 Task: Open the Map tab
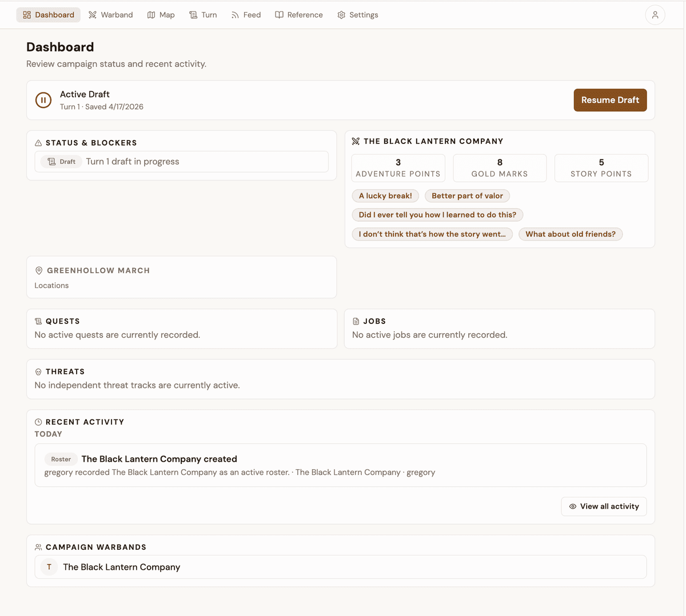pyautogui.click(x=161, y=15)
